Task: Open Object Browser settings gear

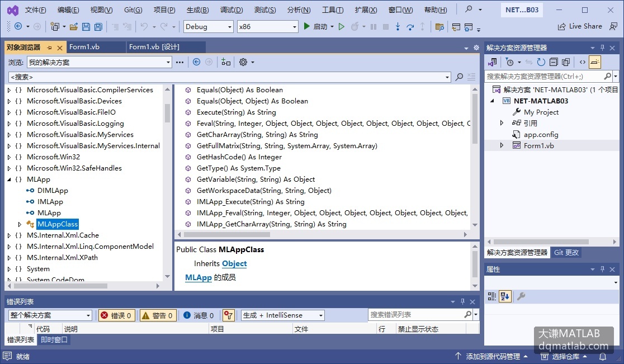Action: pos(243,62)
